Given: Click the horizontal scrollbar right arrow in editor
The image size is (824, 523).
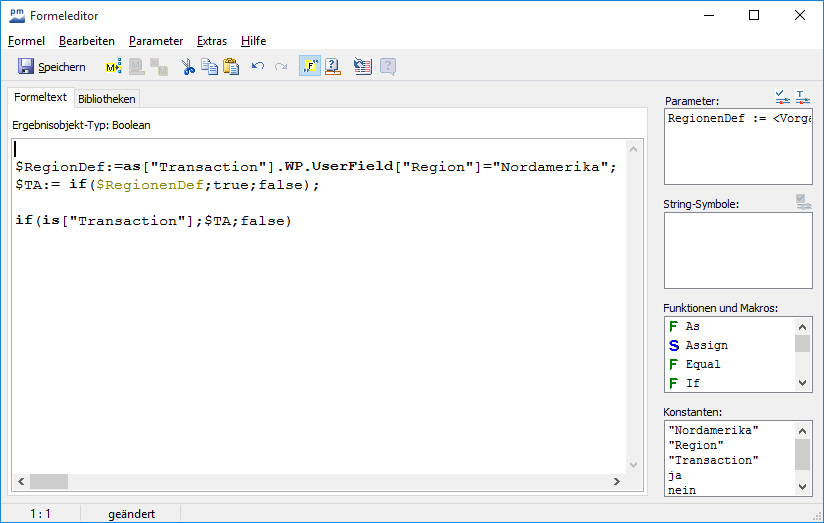Looking at the screenshot, I should (x=616, y=482).
